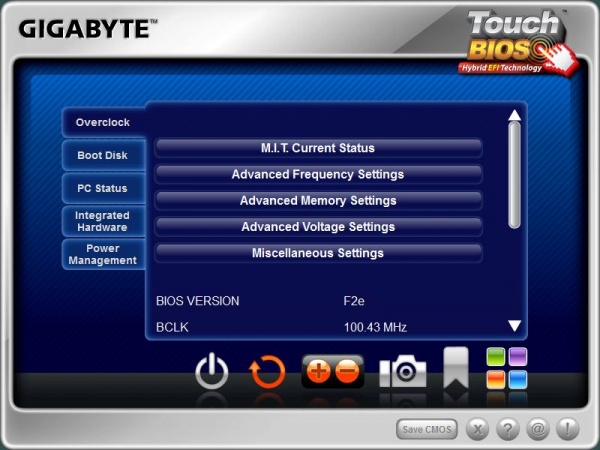This screenshot has width=600, height=450.
Task: Open Advanced Voltage Settings
Action: tap(318, 227)
